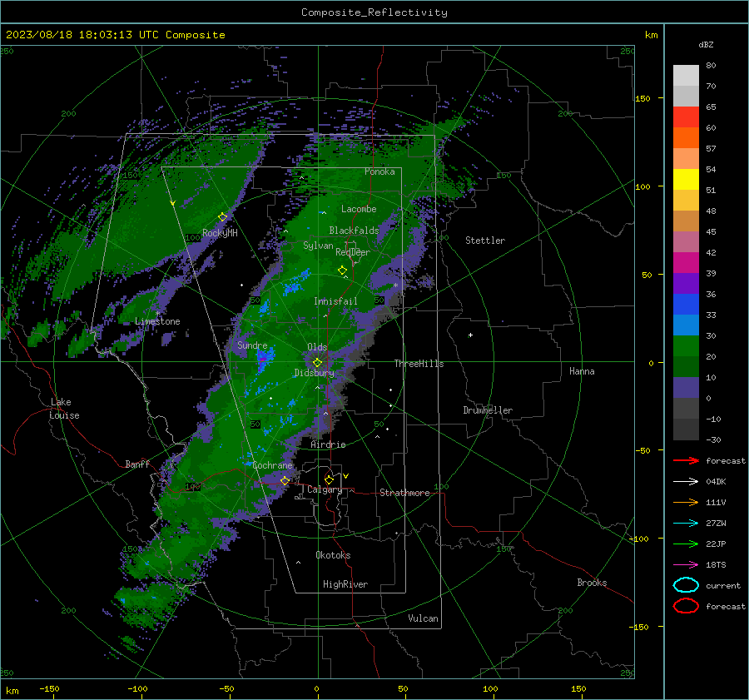Select the cyan 27ZW arrow icon
Screen dimensions: 749x700
tap(686, 524)
